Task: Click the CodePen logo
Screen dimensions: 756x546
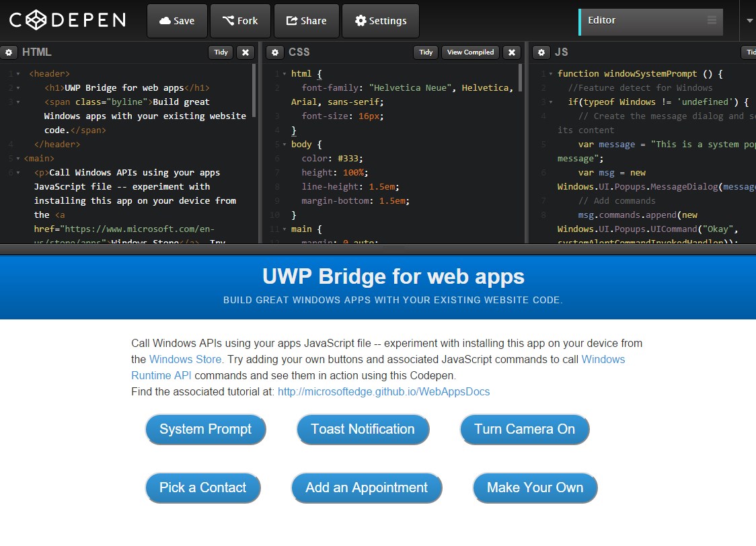Action: (x=67, y=20)
